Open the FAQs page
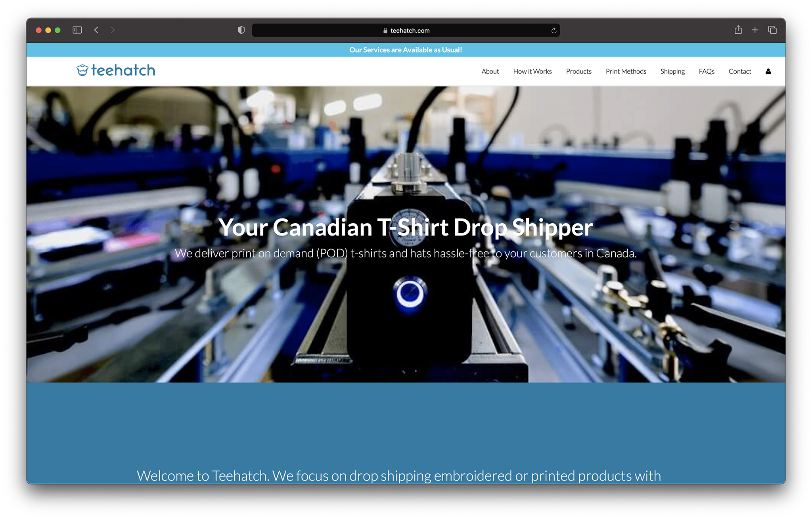The image size is (812, 519). pos(707,71)
